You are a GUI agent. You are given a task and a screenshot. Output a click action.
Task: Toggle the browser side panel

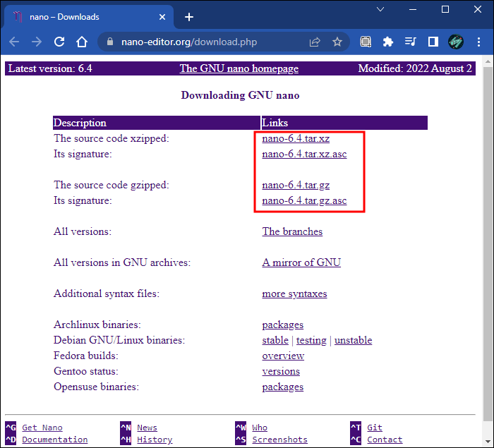pyautogui.click(x=433, y=42)
